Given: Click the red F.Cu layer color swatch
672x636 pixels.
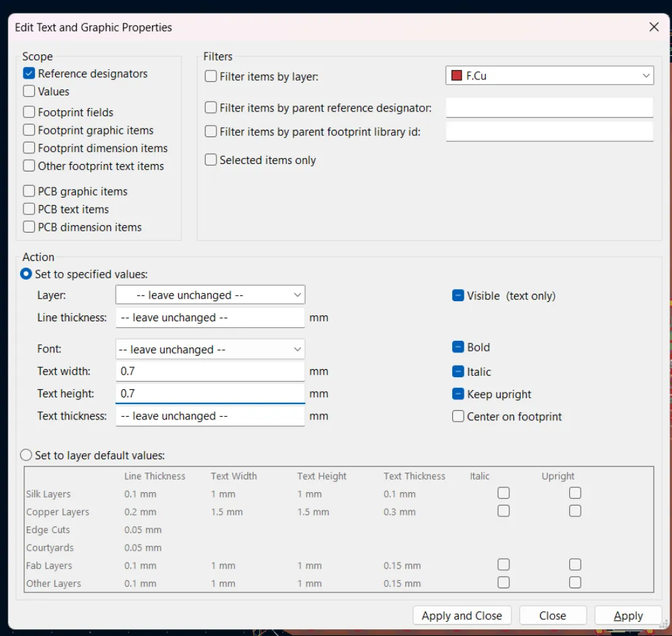Looking at the screenshot, I should click(456, 75).
